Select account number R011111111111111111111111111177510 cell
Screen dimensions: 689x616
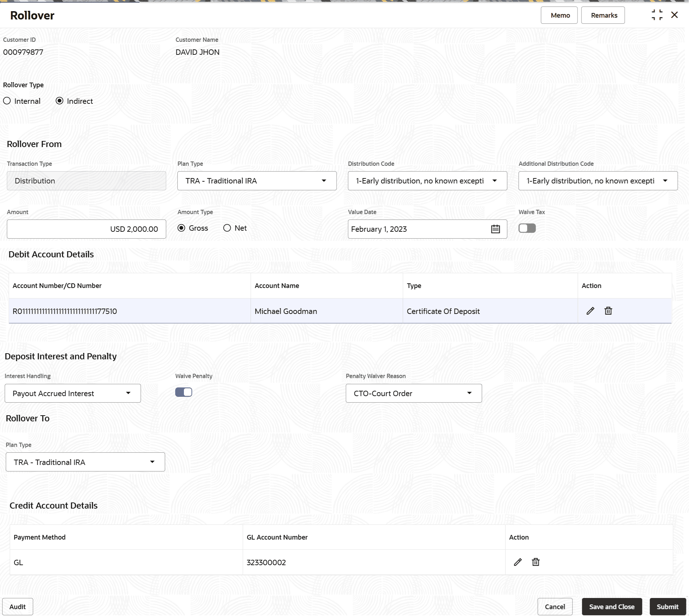(130, 311)
